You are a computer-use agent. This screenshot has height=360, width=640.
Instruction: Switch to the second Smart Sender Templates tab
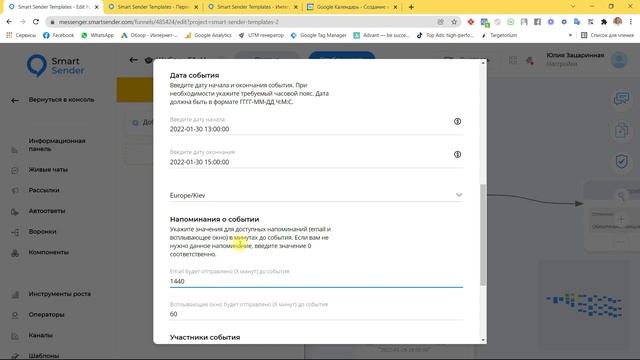pos(154,7)
